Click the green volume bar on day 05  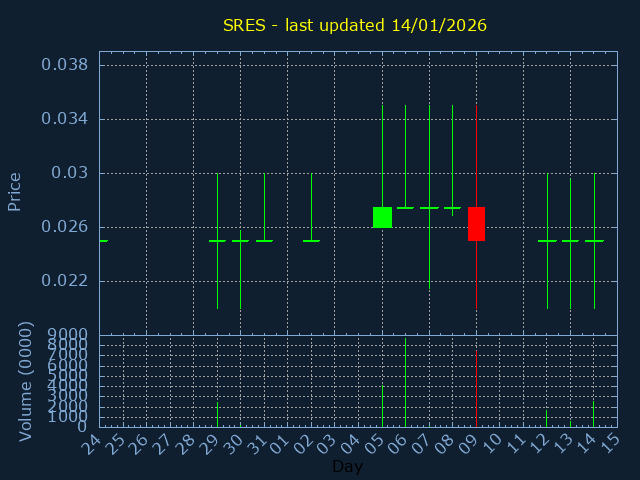382,406
